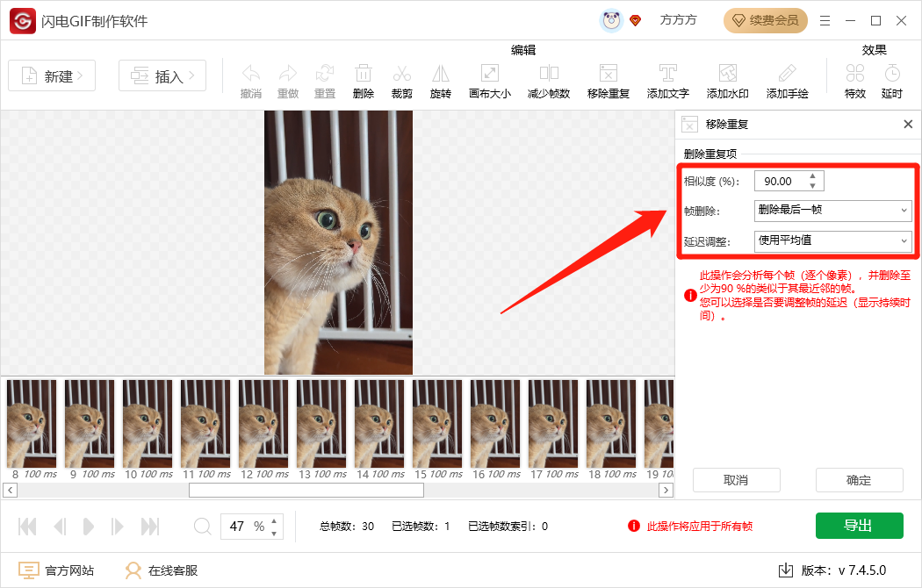Decrease zoom percent with down arrow

pos(274,534)
